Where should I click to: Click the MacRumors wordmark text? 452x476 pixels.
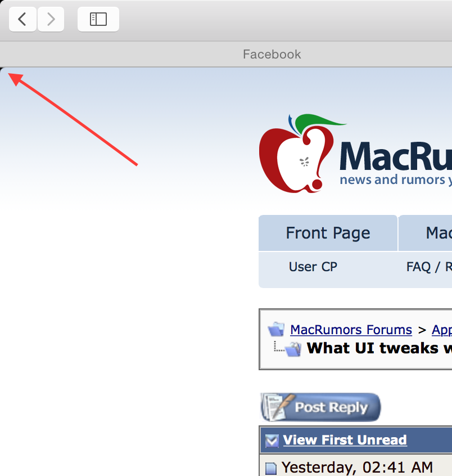396,156
